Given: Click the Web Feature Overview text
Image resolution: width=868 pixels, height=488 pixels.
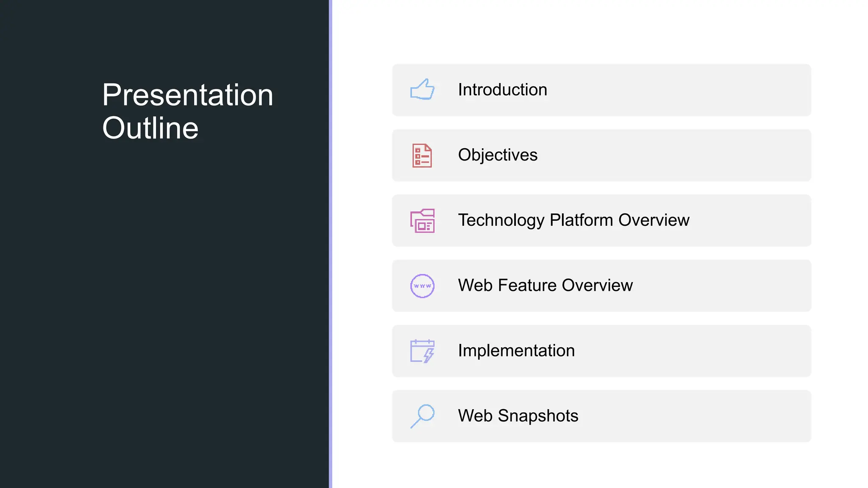Looking at the screenshot, I should tap(545, 286).
